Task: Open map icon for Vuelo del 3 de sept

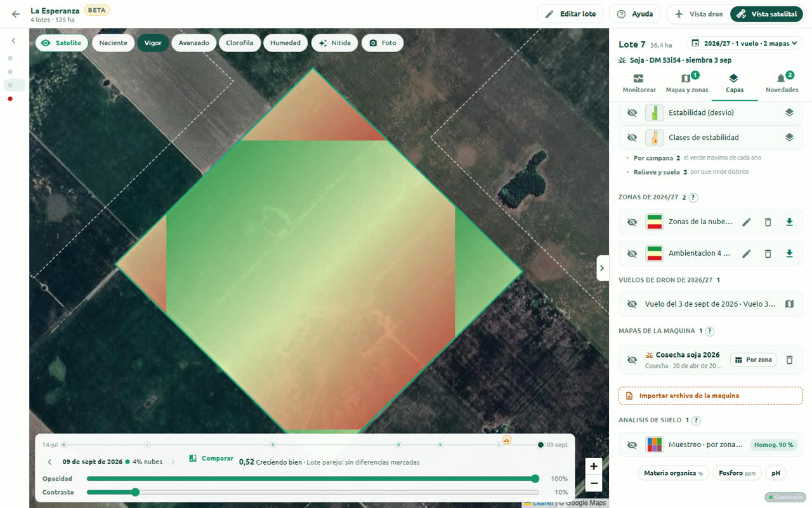Action: 789,304
